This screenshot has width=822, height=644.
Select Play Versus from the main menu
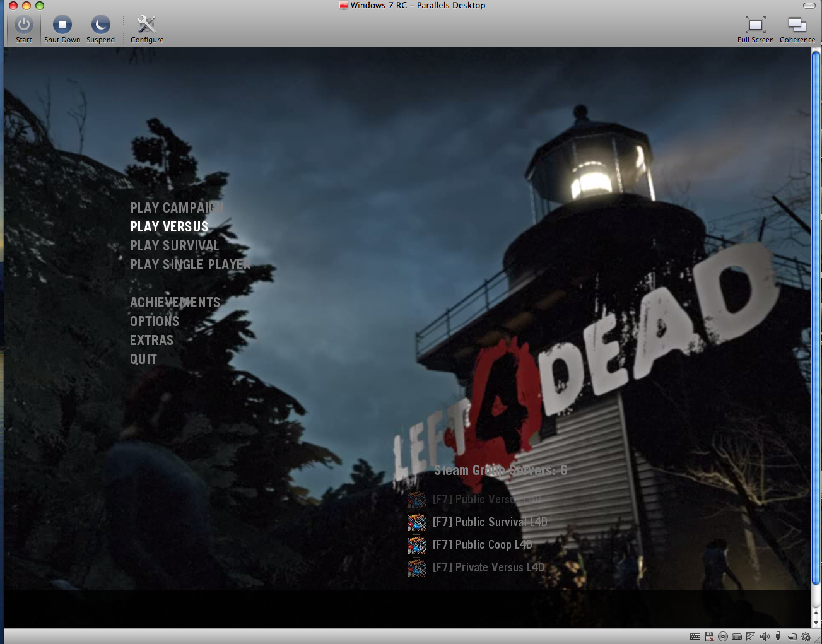(x=169, y=227)
